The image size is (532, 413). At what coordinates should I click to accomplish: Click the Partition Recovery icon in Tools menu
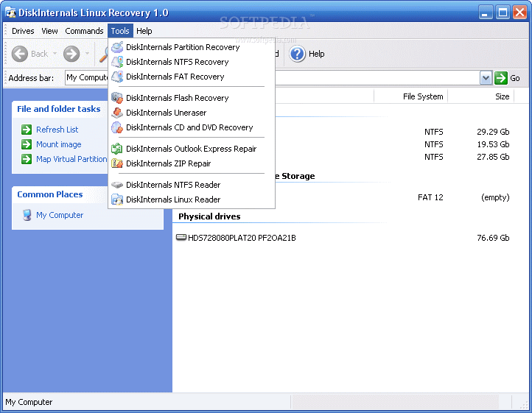pos(117,47)
